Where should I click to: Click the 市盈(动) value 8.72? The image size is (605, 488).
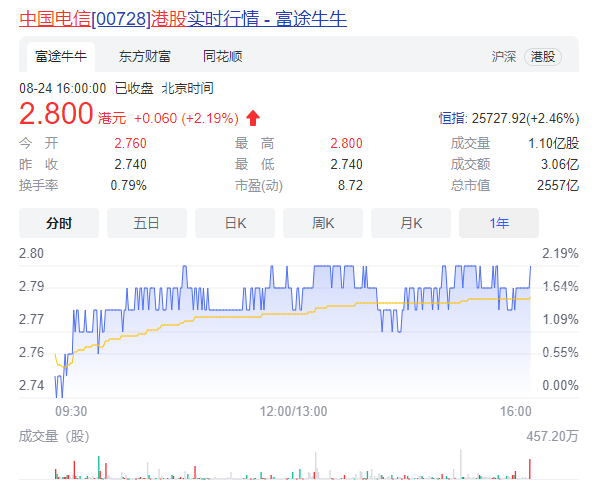(x=350, y=185)
